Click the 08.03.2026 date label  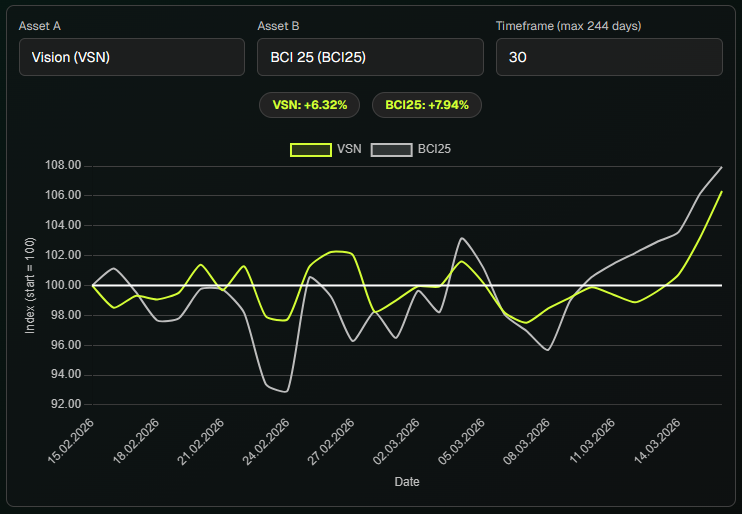point(527,441)
